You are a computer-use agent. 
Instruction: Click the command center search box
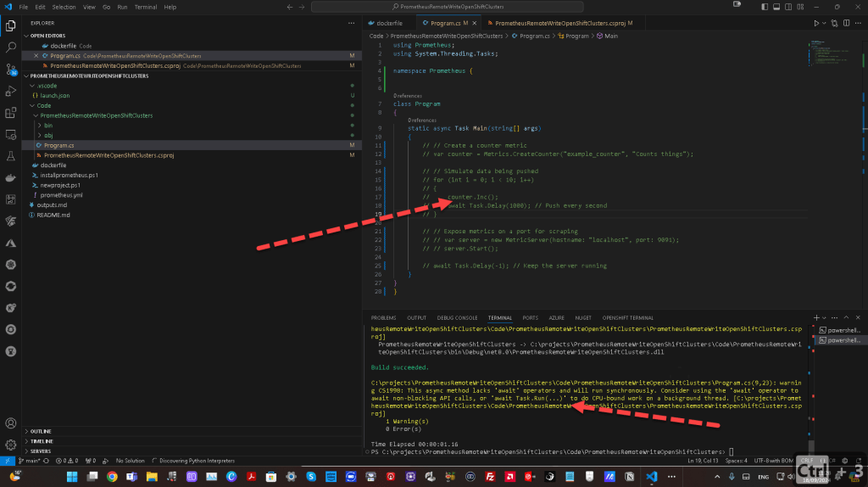[448, 7]
